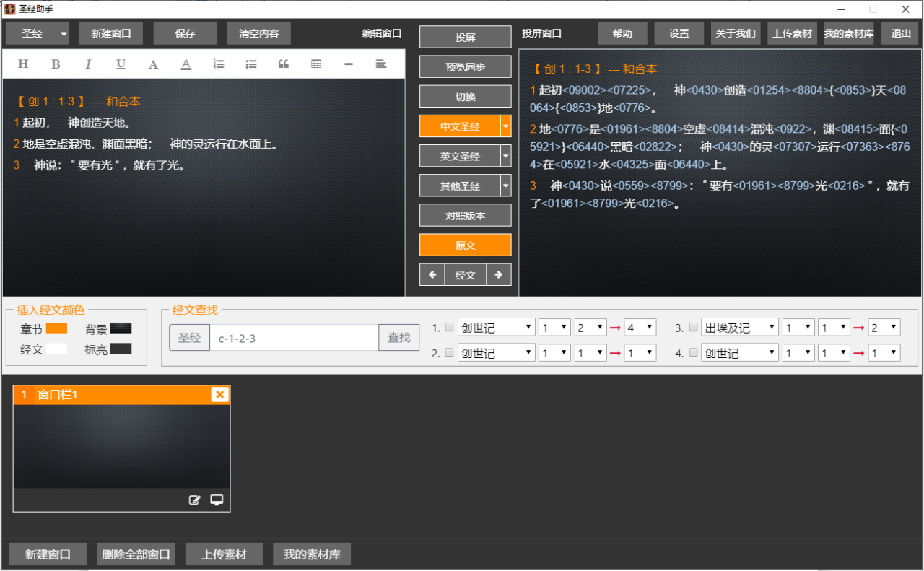Toggle bold formatting in the editor toolbar
Viewport: 924px width, 571px height.
pyautogui.click(x=56, y=64)
